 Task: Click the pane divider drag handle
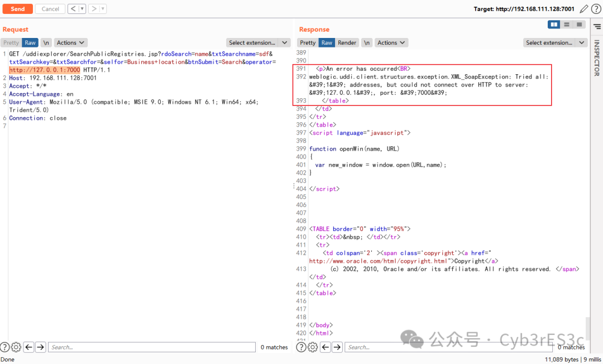click(x=294, y=186)
